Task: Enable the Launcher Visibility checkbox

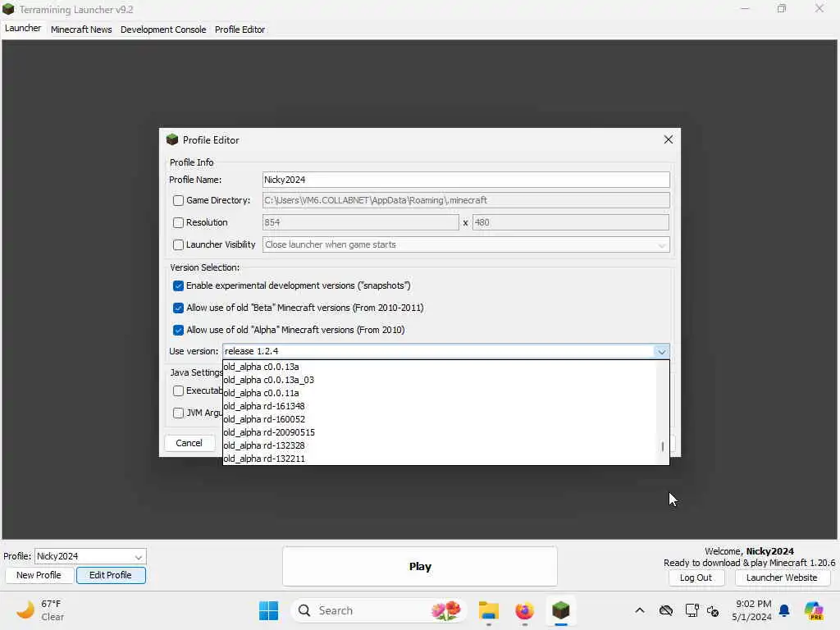Action: pyautogui.click(x=178, y=244)
